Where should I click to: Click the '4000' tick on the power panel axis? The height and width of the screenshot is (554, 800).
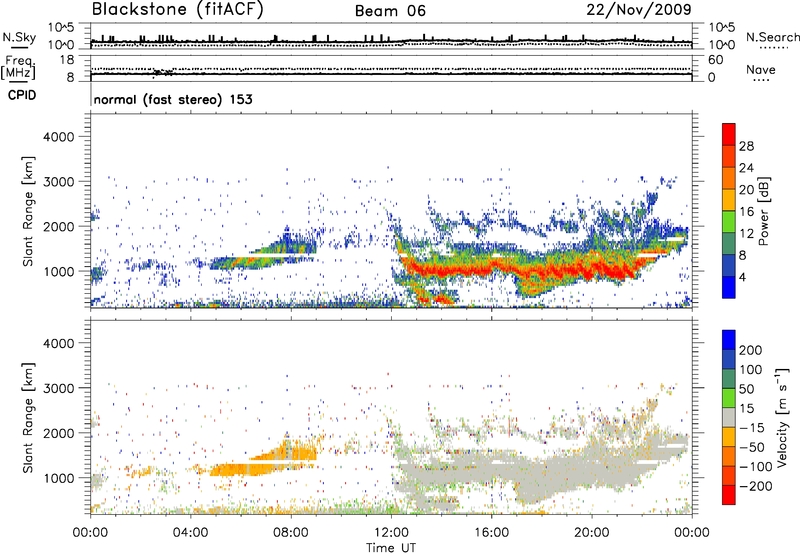[x=59, y=137]
